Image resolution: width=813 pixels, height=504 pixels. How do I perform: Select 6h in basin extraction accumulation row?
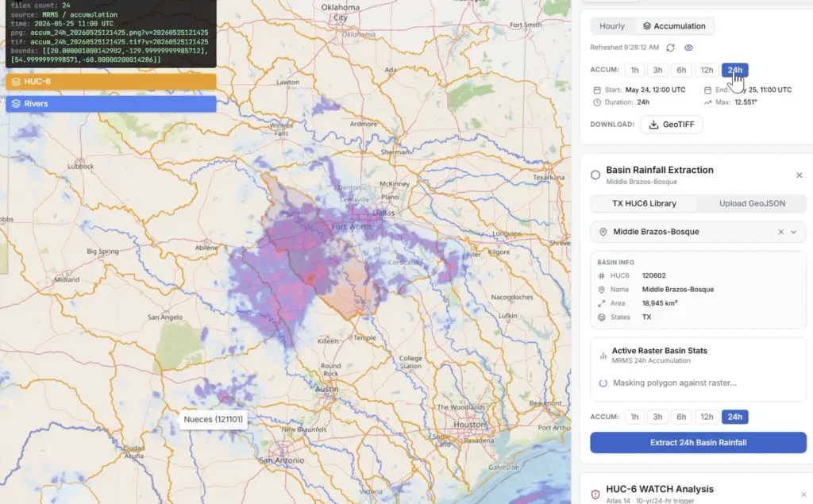pyautogui.click(x=681, y=417)
